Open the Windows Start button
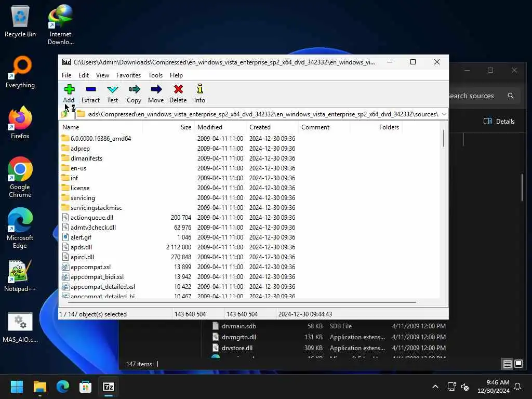This screenshot has height=399, width=532. pyautogui.click(x=17, y=387)
